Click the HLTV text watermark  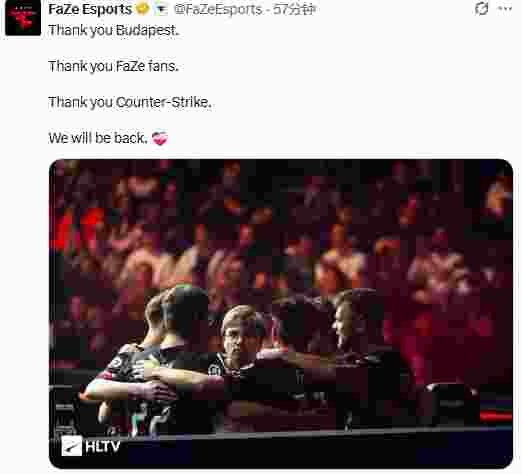(103, 446)
